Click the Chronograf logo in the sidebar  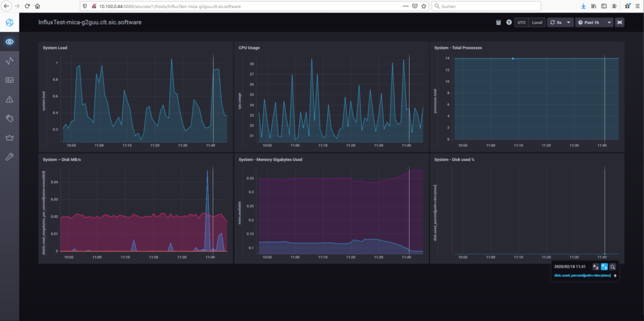[9, 22]
